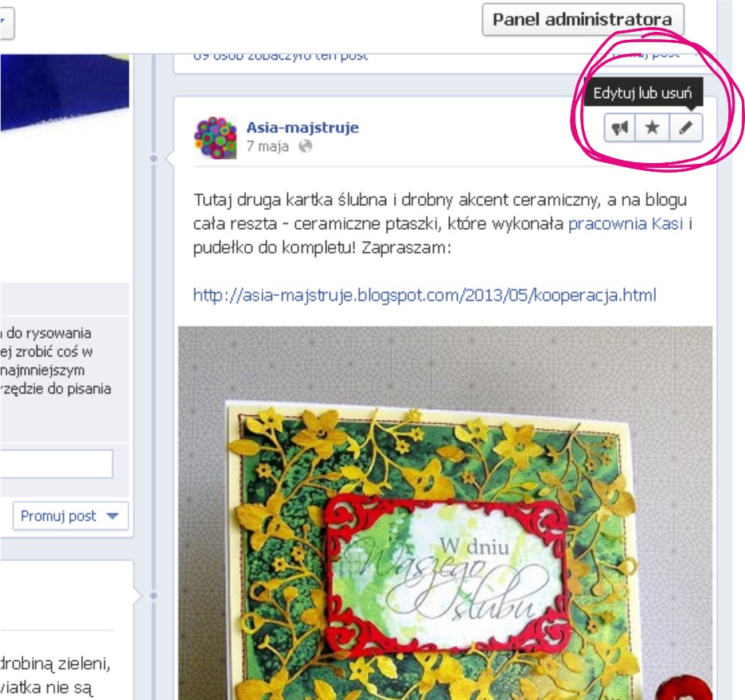Screen dimensions: 745x700
Task: Highlight post with the star icon
Action: pos(653,127)
